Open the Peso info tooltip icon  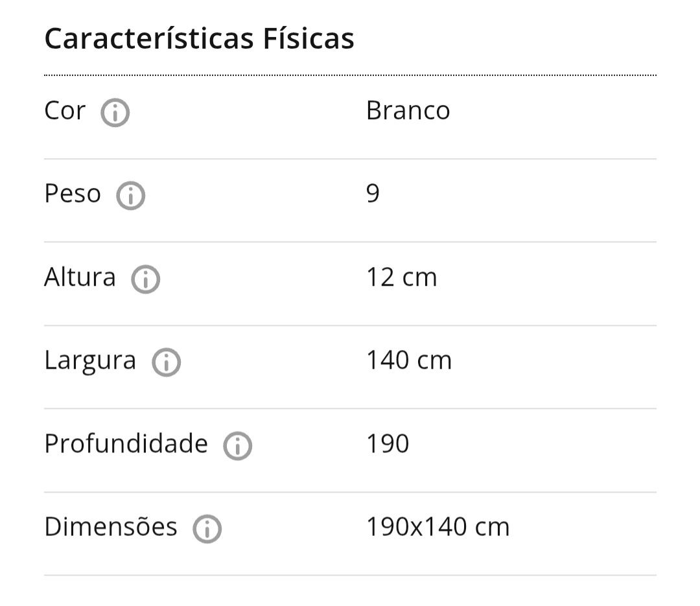tap(131, 196)
